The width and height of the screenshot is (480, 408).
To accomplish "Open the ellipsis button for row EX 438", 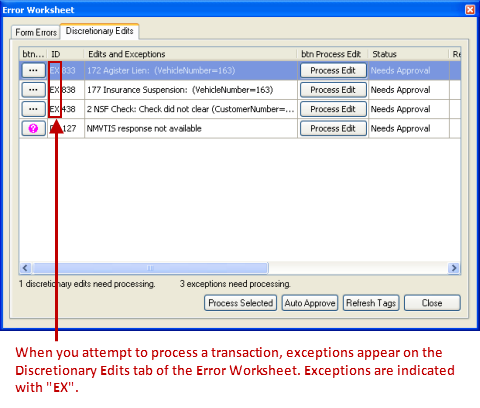I will coord(33,109).
